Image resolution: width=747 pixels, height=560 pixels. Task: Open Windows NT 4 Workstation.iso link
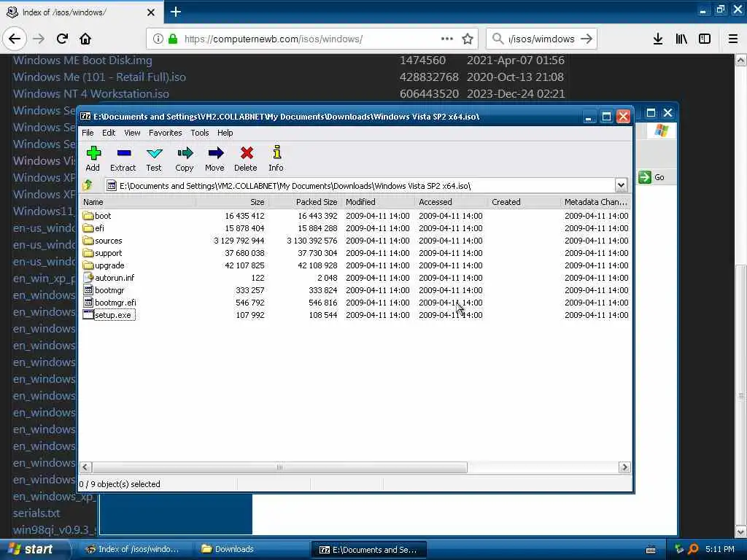[x=91, y=94]
